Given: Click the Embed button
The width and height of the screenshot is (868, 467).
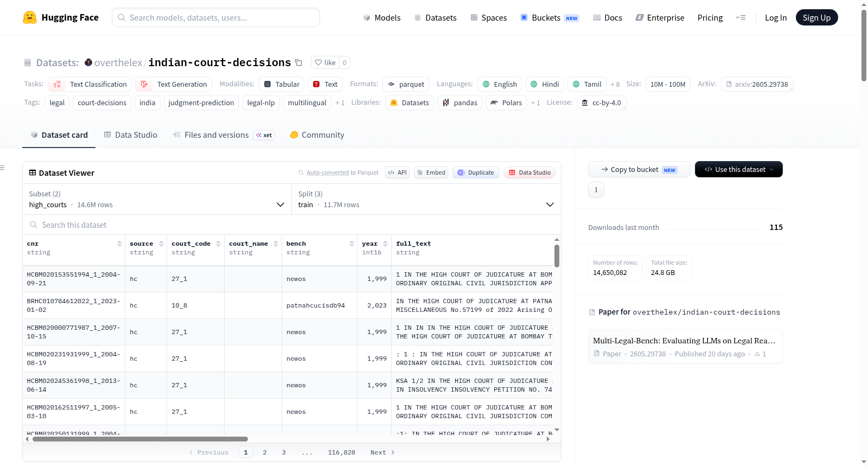Looking at the screenshot, I should (430, 172).
